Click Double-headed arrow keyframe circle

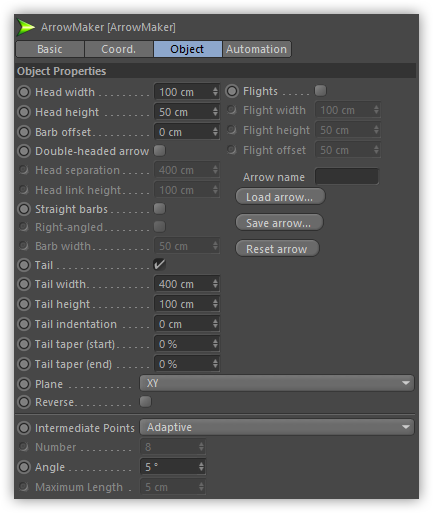point(24,151)
